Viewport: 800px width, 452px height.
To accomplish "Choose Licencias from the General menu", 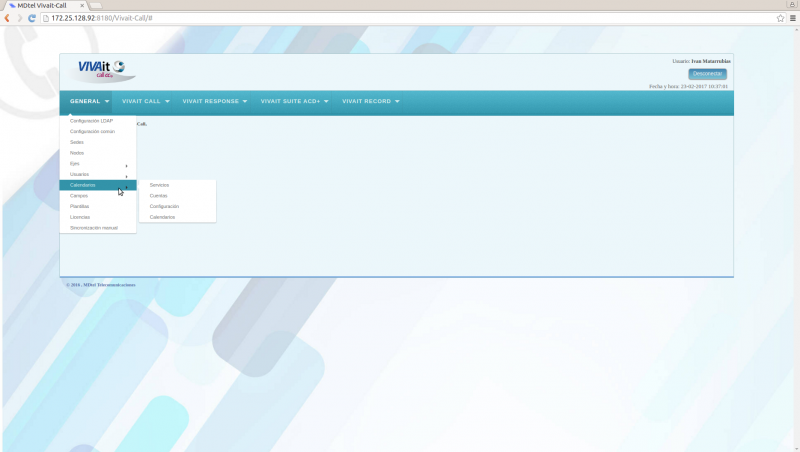I will tap(98, 217).
